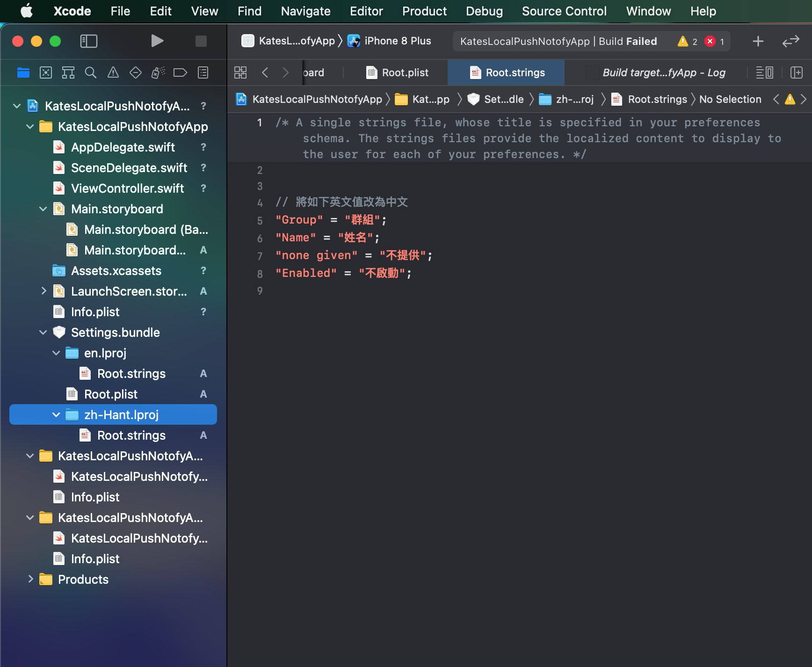The image size is (812, 667).
Task: Toggle the navigator sidebar visibility
Action: tap(89, 41)
